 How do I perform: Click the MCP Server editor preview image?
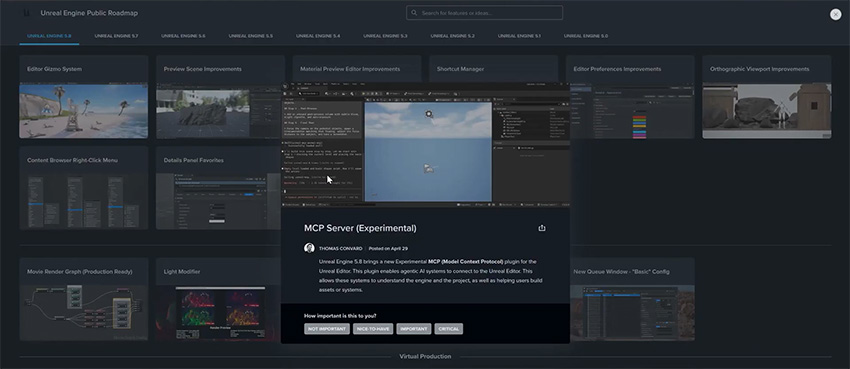425,144
